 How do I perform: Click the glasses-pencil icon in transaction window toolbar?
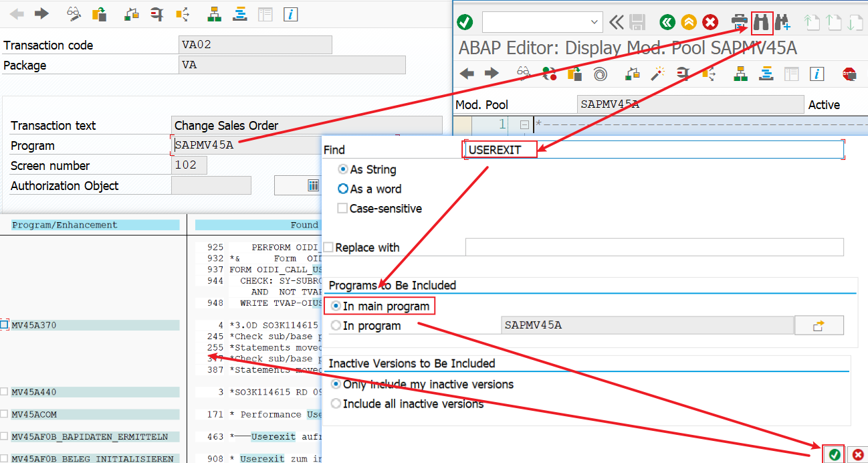tap(74, 14)
